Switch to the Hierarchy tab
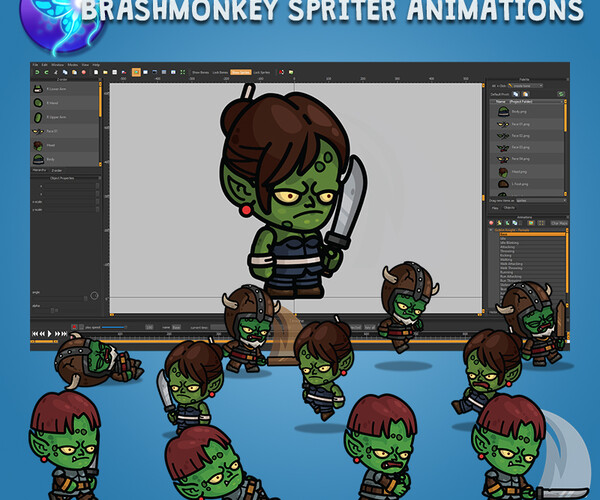This screenshot has height=500, width=600. [39, 170]
